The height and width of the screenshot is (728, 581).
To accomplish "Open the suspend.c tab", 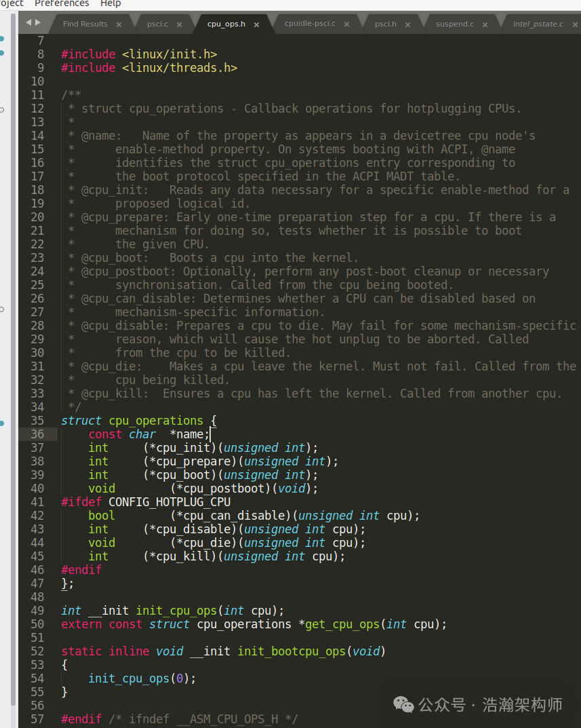I will 455,24.
